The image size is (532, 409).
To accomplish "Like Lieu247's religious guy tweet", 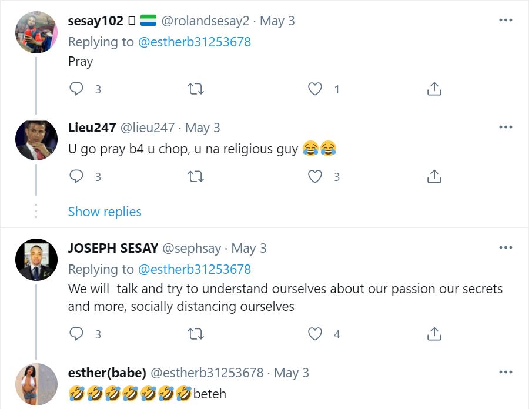I will [315, 176].
